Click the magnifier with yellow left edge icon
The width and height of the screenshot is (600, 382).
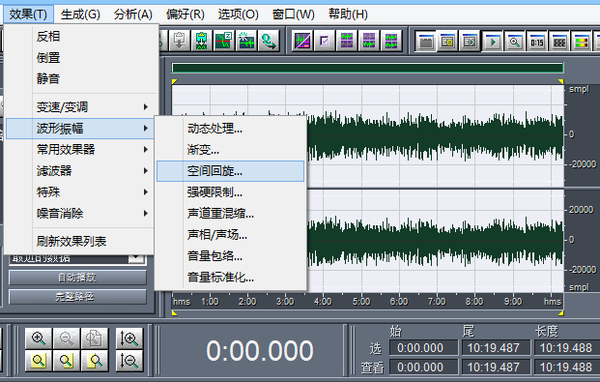pos(95,361)
